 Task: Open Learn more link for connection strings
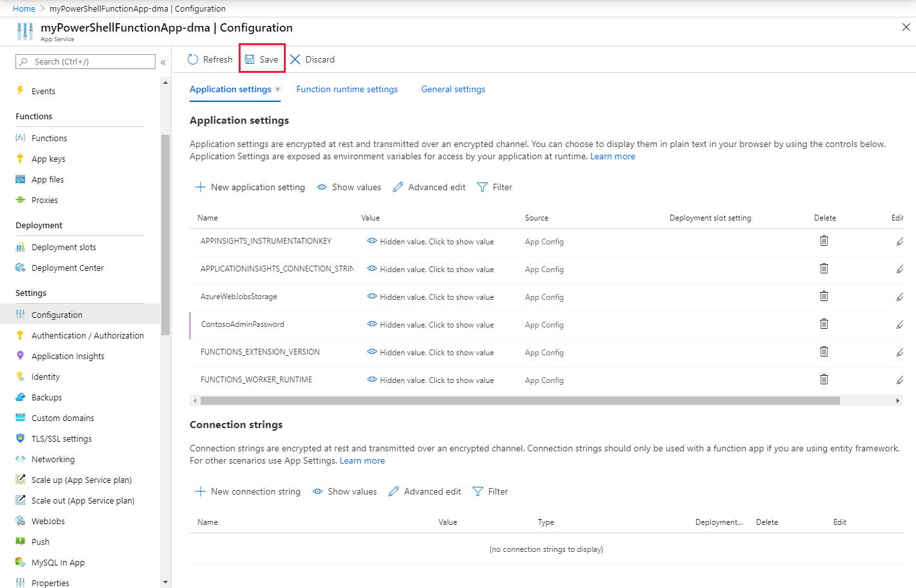pos(363,460)
